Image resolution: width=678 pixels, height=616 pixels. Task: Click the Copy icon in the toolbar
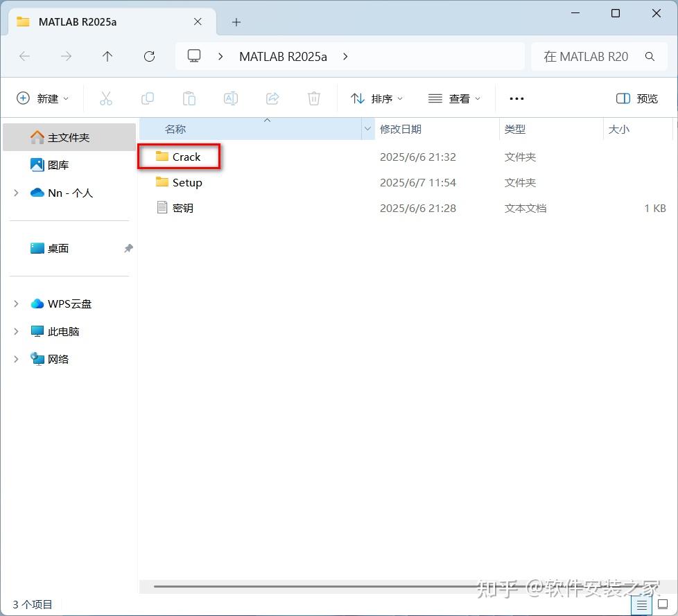coord(147,98)
